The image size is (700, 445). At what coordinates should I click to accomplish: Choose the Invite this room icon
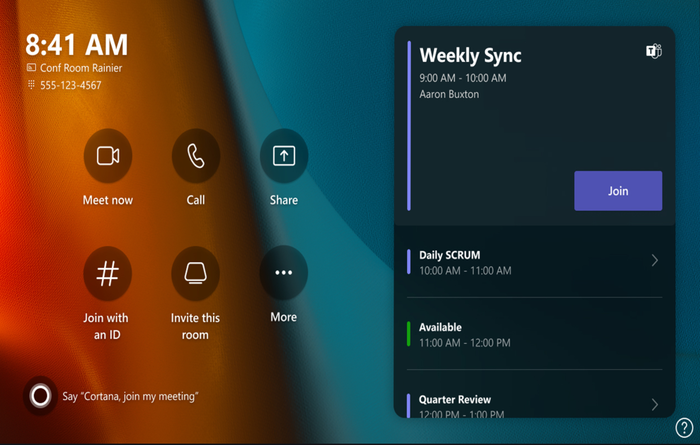[196, 273]
